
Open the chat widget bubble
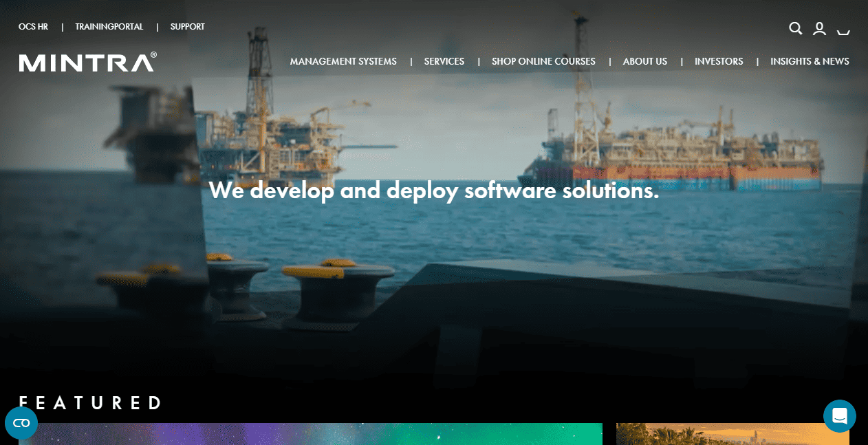840,416
